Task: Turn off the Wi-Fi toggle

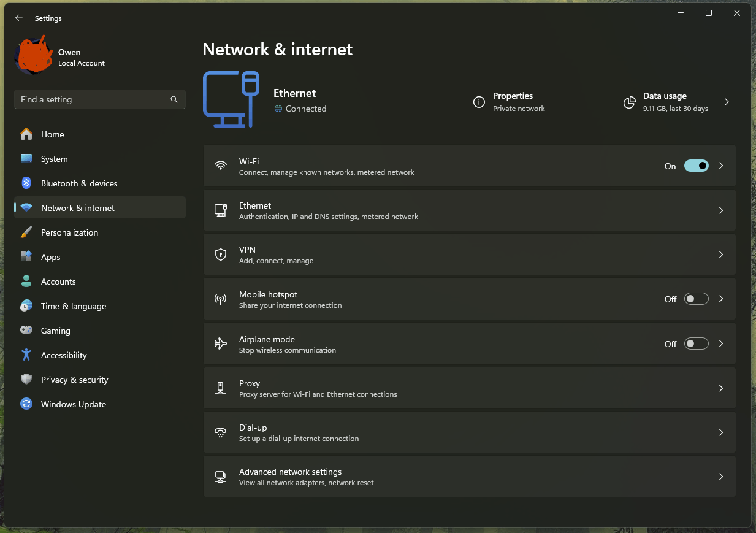Action: point(696,166)
